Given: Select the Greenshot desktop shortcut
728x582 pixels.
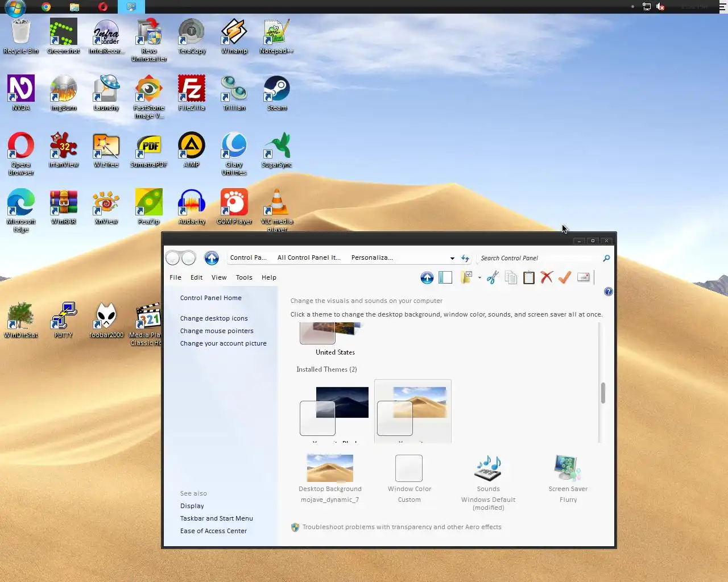Looking at the screenshot, I should [x=63, y=36].
